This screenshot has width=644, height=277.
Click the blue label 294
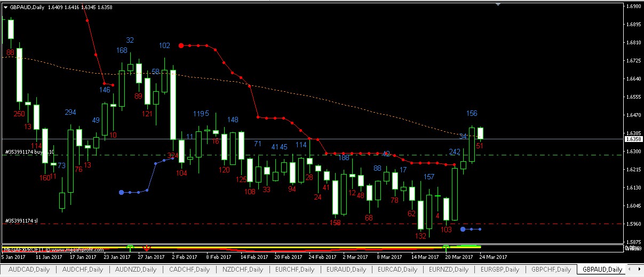pyautogui.click(x=70, y=112)
